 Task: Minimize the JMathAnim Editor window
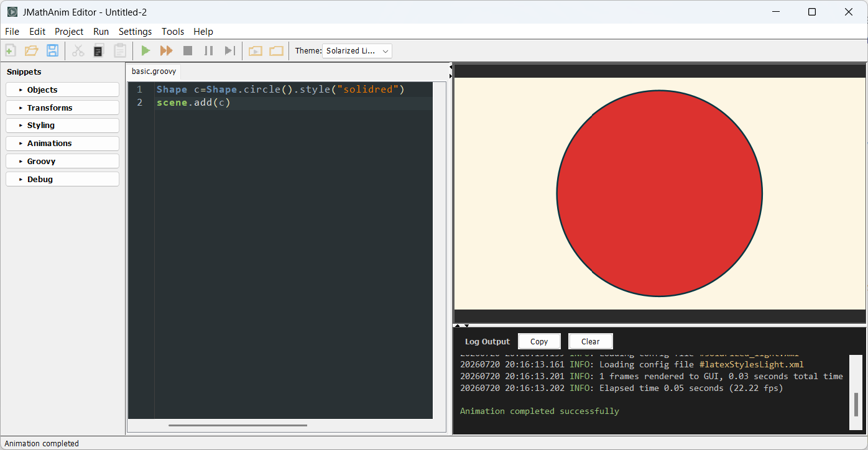(x=775, y=12)
